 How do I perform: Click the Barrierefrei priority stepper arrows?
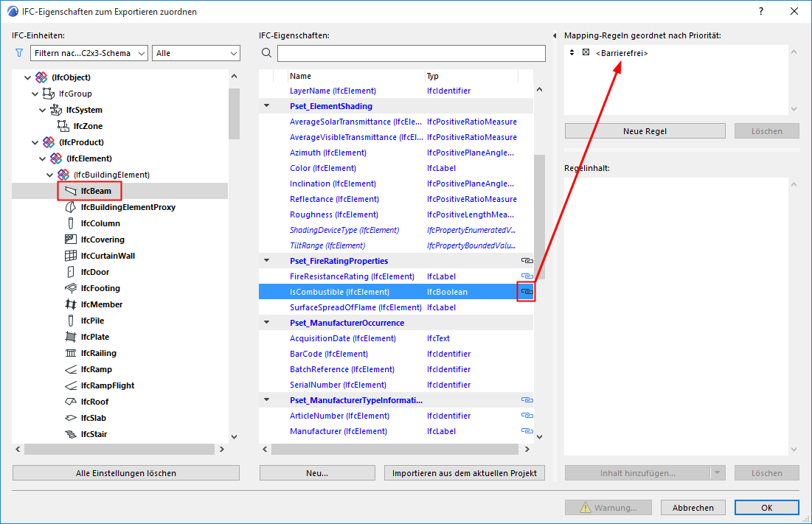click(x=572, y=52)
